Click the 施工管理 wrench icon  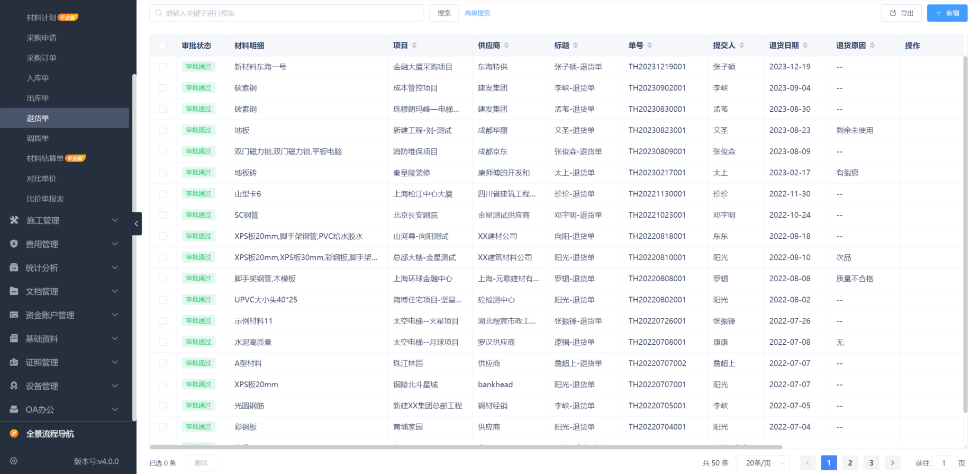[14, 220]
